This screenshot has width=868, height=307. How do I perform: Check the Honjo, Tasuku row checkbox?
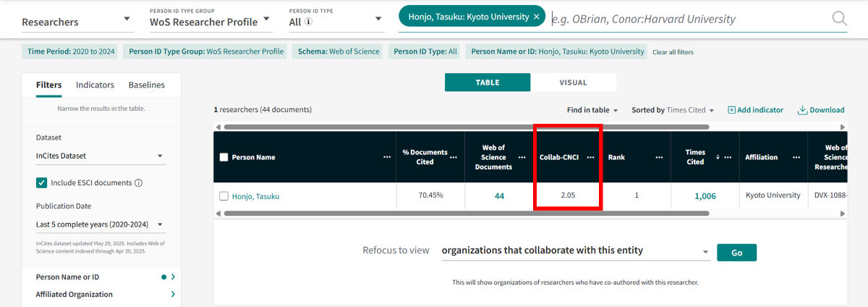coord(224,196)
